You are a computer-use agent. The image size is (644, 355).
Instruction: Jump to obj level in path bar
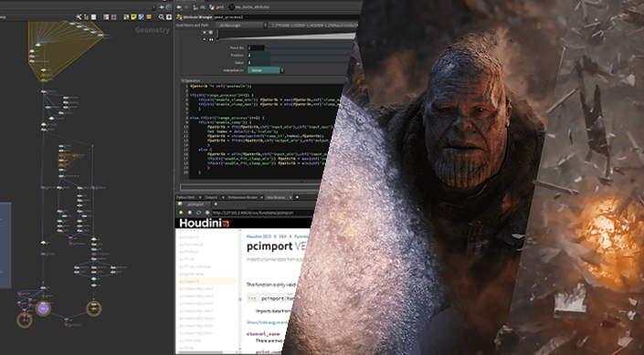199,7
